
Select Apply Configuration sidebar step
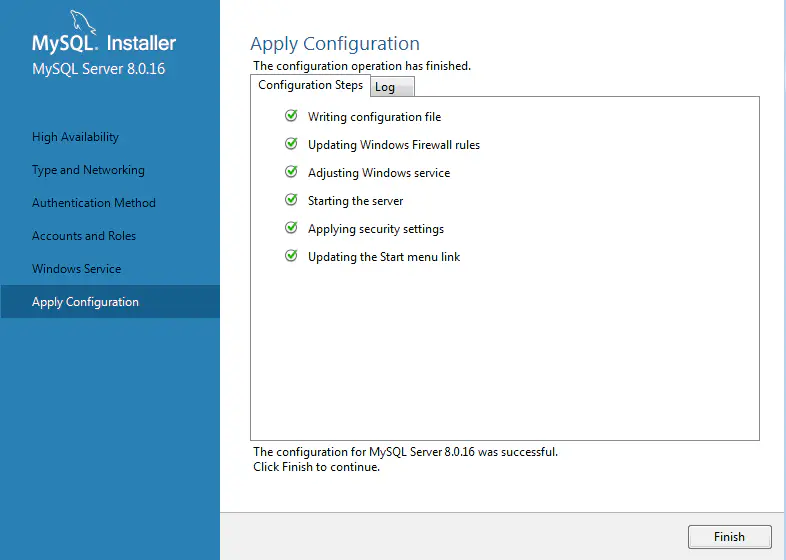point(110,302)
